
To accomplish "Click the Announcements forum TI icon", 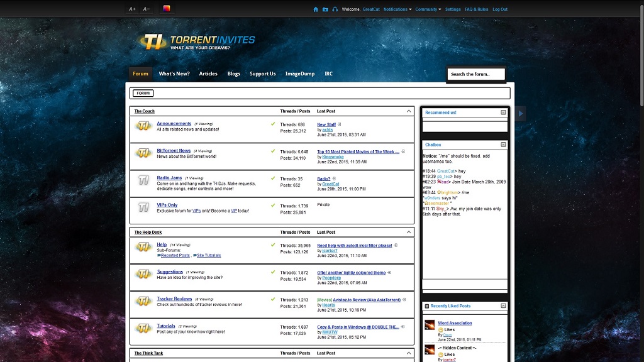I will pos(143,126).
